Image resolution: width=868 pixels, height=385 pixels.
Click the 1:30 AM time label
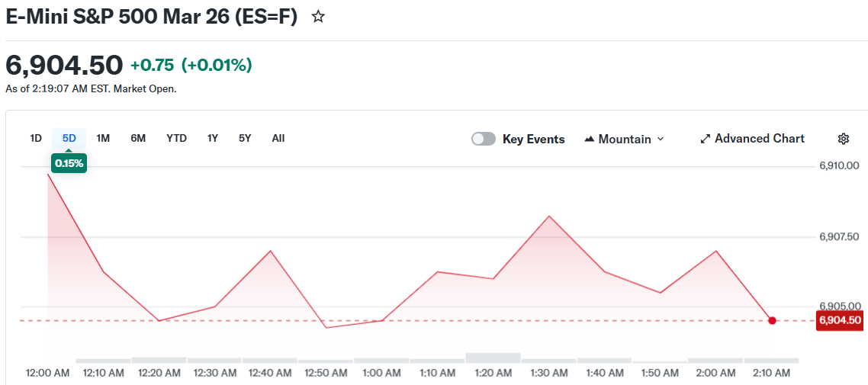point(548,373)
